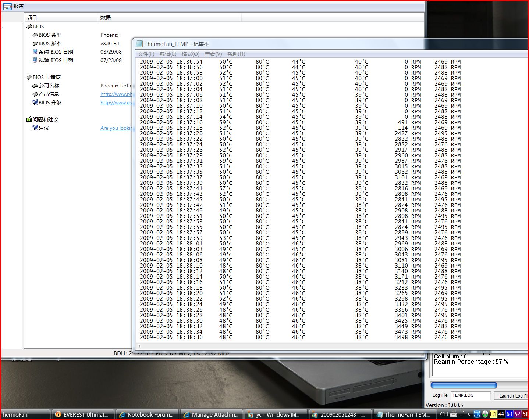Image resolution: width=529 pixels, height=420 pixels.
Task: Click the icon beside BIOS 类型
Action: [x=35, y=35]
